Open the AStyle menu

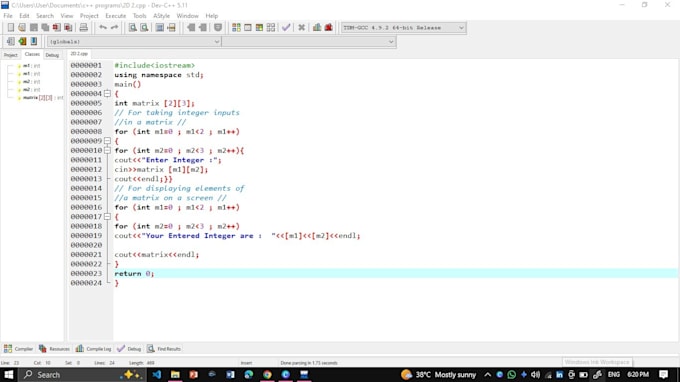tap(162, 16)
